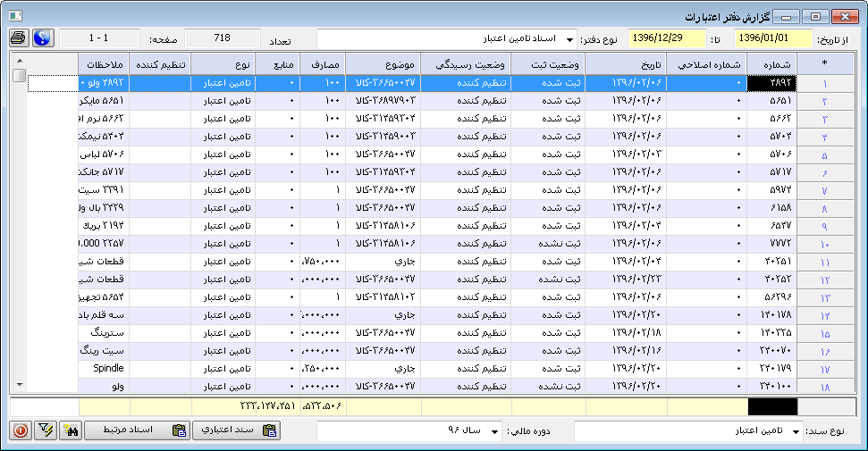Expand the نوع دفتر dropdown (اسناد تامین اعتبار)
Viewport: 868px width, 451px height.
[x=569, y=40]
